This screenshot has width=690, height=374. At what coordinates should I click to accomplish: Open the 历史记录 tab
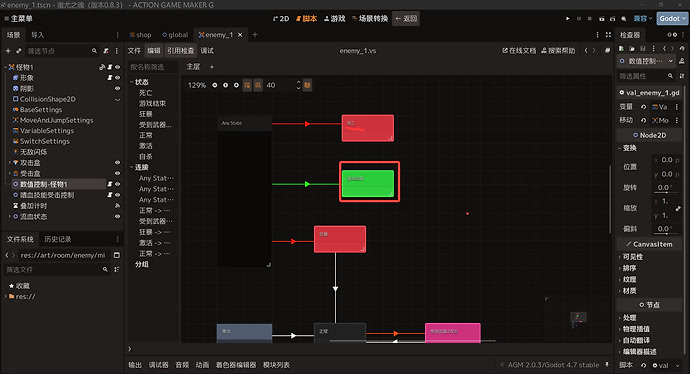(58, 239)
